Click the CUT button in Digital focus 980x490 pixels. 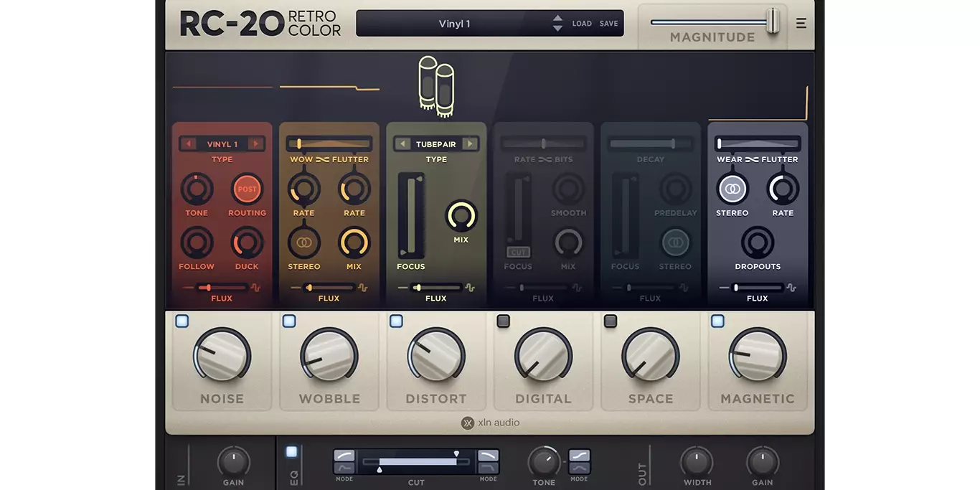click(x=518, y=253)
